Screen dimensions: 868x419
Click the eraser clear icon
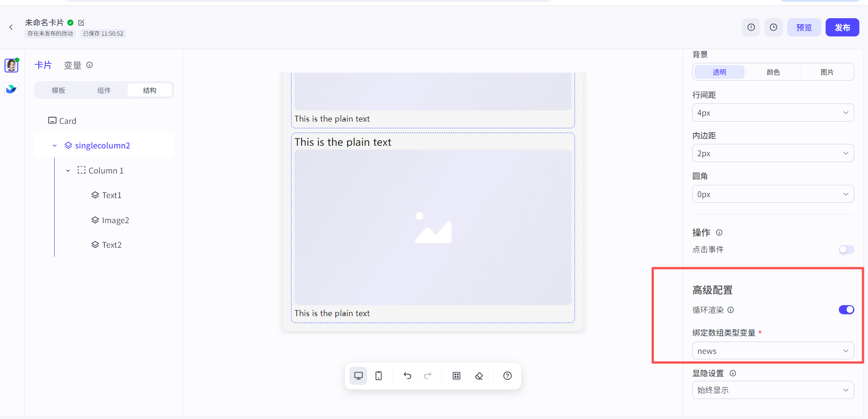click(x=479, y=376)
